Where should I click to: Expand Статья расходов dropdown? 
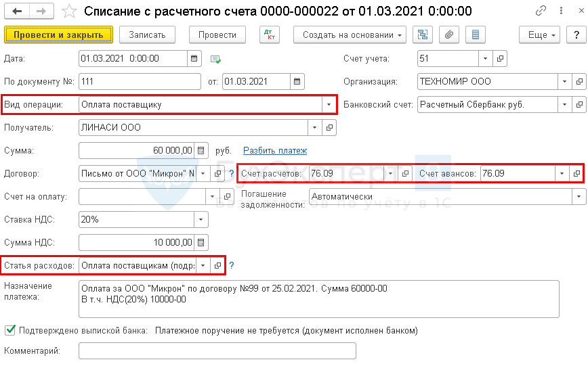[203, 266]
